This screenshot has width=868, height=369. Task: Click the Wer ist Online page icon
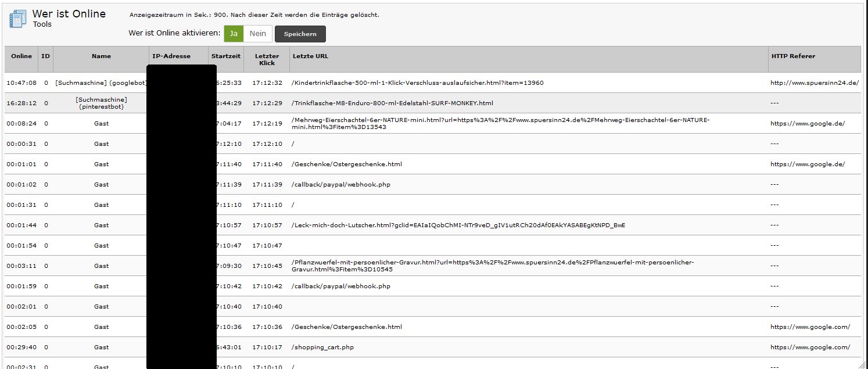coord(17,19)
